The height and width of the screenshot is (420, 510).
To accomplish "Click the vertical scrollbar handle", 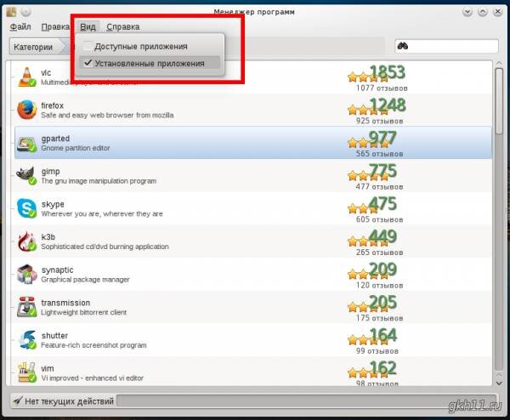I will coord(499,101).
